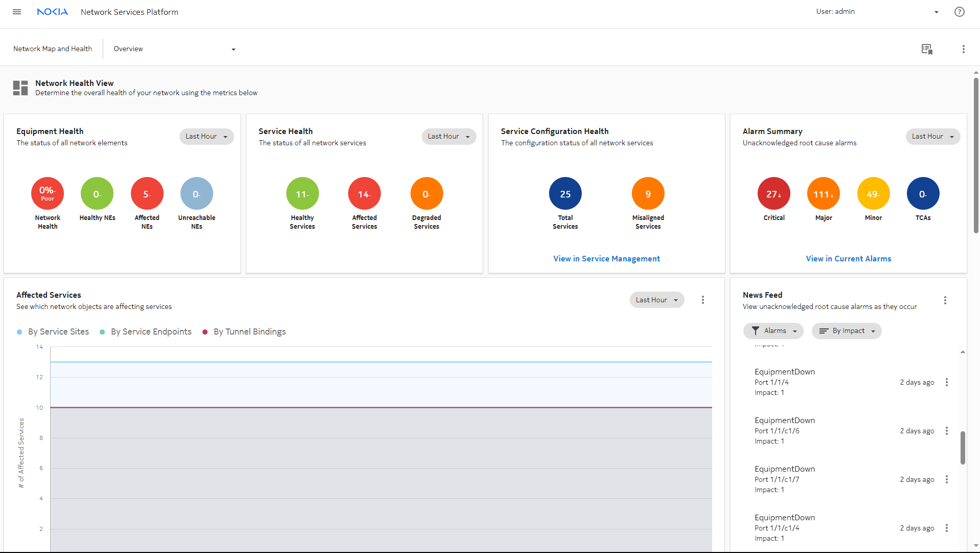Click the Misaligned Services circle showing 9

pos(648,193)
